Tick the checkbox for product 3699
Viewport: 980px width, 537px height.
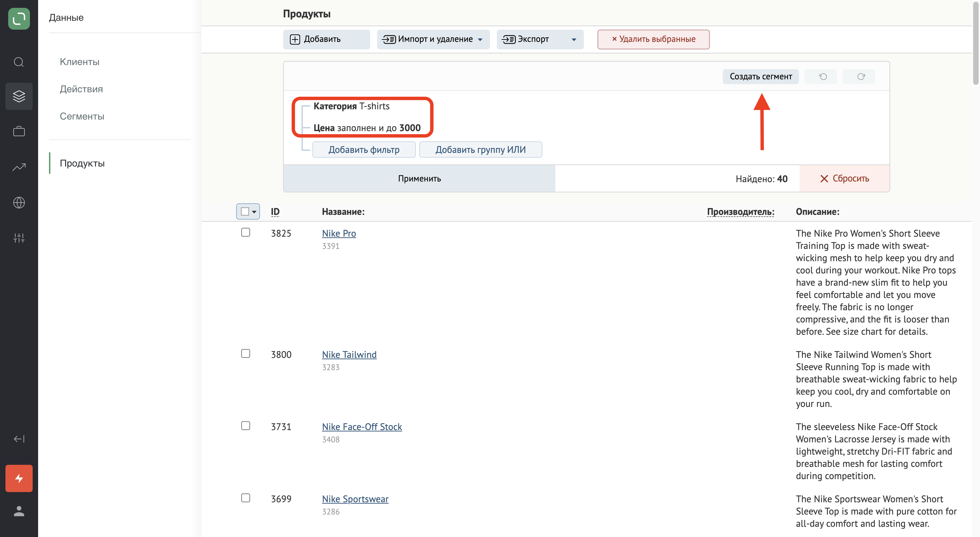(246, 498)
